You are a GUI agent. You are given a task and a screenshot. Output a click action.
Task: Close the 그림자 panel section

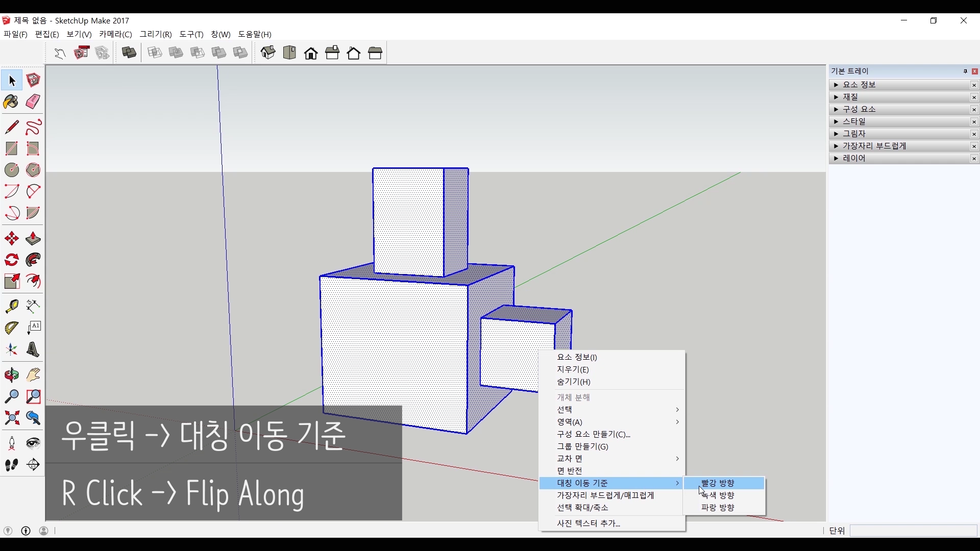click(x=974, y=134)
